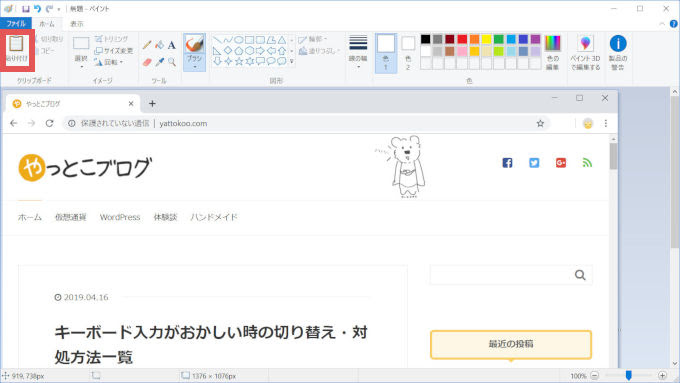Click the Twitter icon on the blog header
Viewport: 680px width, 383px height.
tap(534, 163)
